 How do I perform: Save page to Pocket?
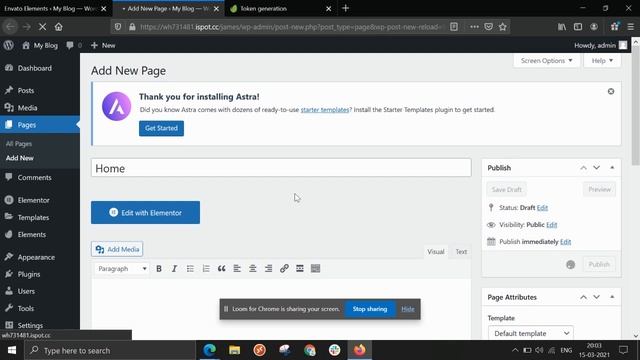[x=488, y=27]
